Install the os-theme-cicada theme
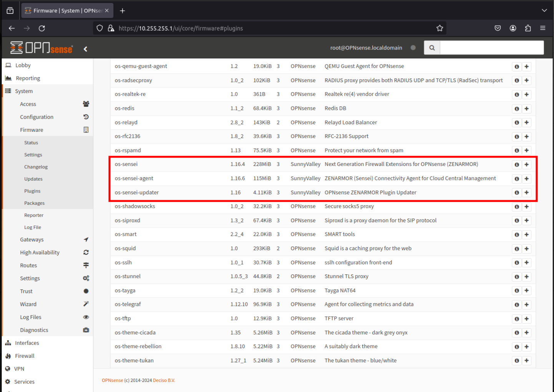The image size is (554, 392). click(526, 333)
